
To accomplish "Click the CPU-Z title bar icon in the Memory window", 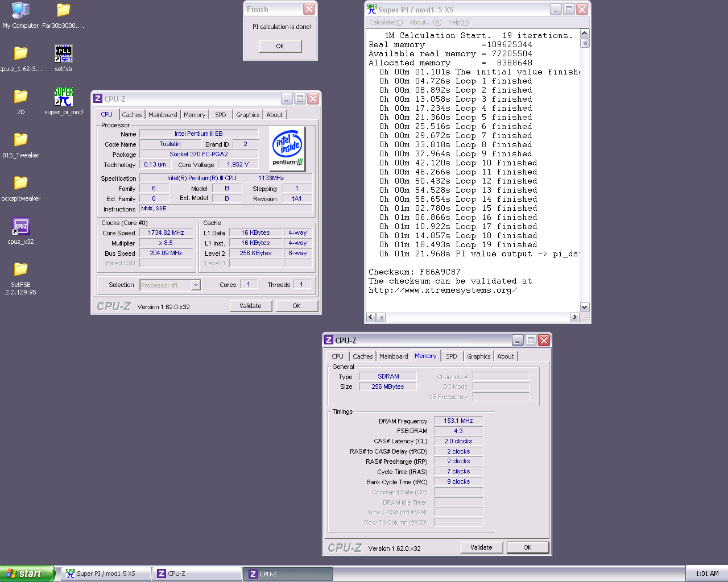I will [329, 340].
